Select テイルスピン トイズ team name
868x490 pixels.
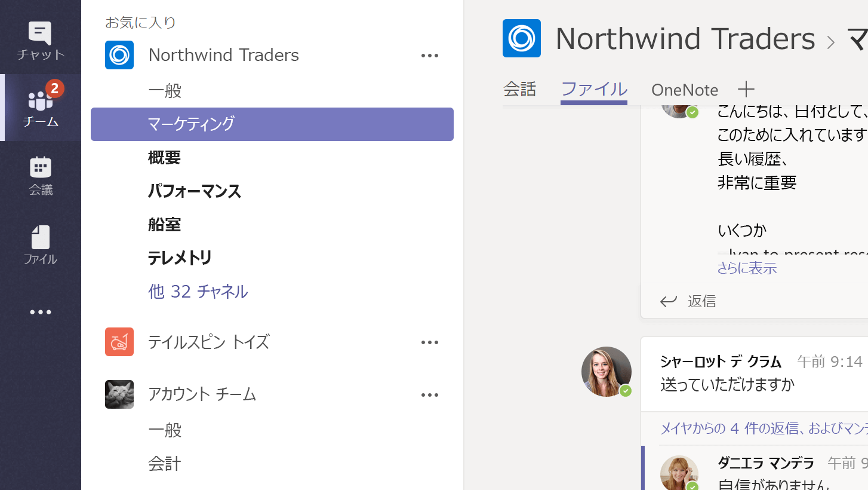209,342
